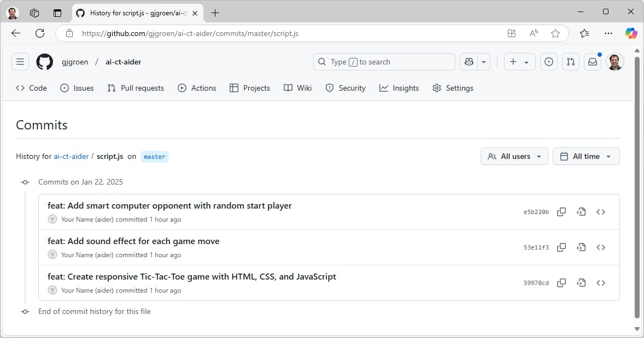The width and height of the screenshot is (644, 338).
Task: Switch to the Insights tab
Action: [x=399, y=88]
